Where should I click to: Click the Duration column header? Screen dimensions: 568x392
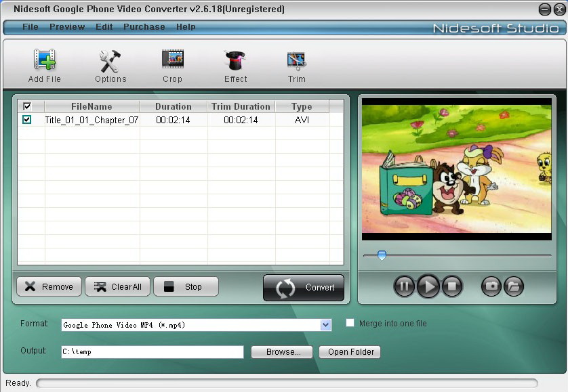pos(174,106)
